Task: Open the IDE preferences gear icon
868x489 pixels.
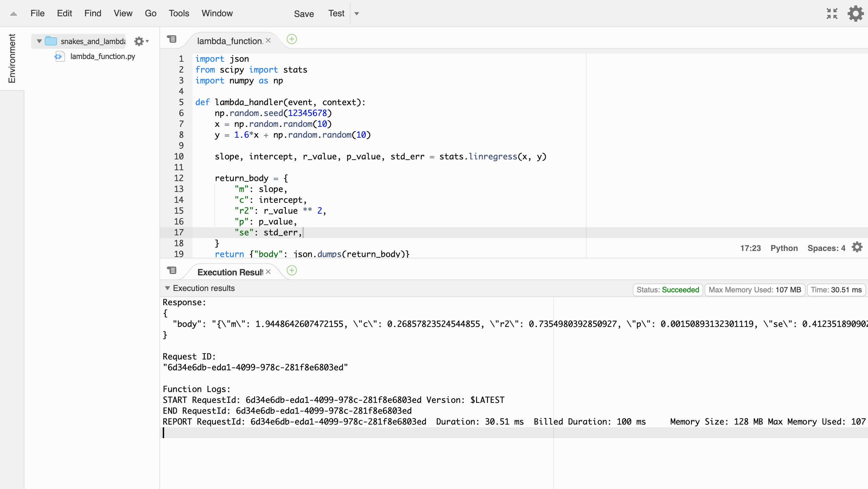Action: point(855,14)
